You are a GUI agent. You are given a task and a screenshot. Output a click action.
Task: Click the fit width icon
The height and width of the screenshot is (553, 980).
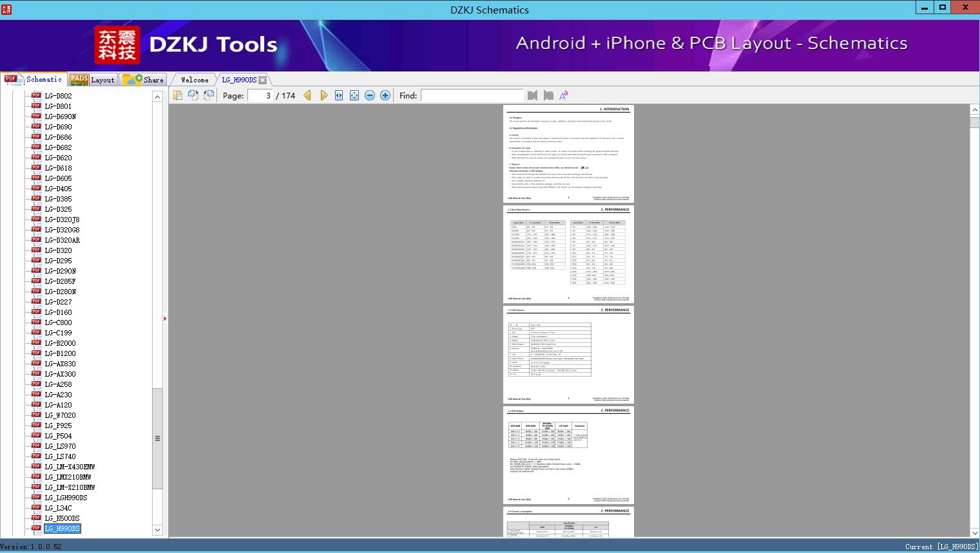pos(339,95)
